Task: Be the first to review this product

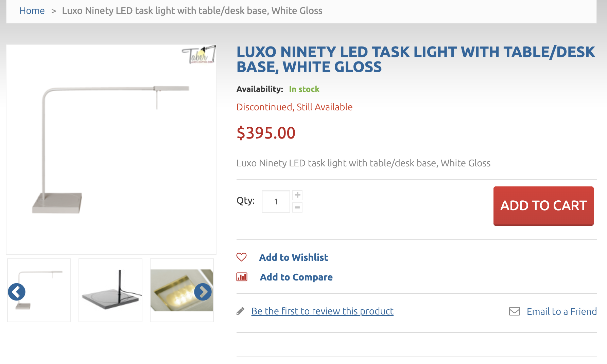Action: pyautogui.click(x=323, y=311)
